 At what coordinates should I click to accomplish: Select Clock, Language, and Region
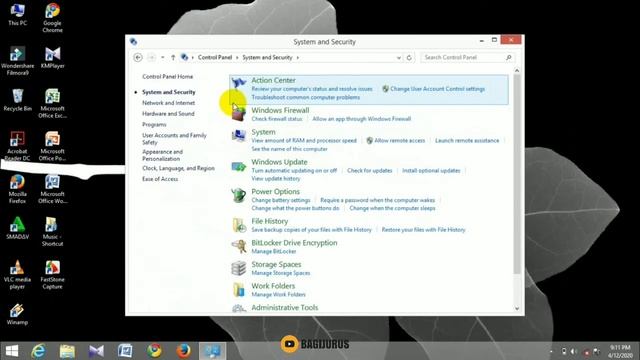[178, 168]
